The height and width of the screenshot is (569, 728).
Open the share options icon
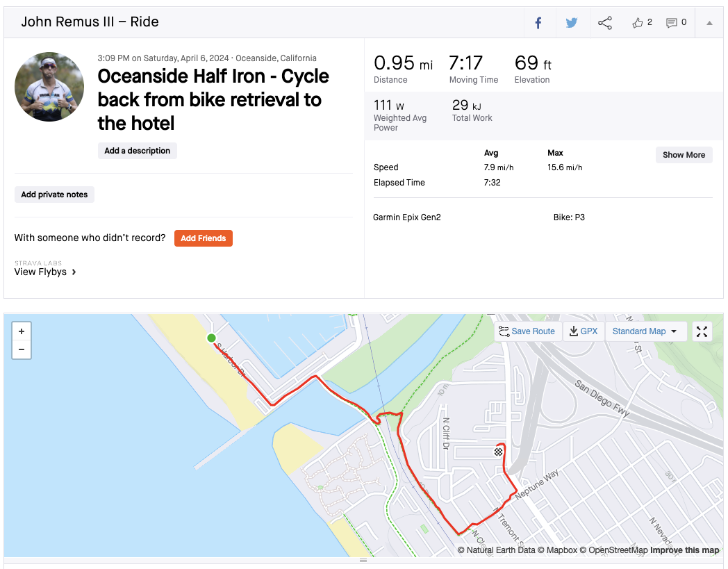(x=605, y=23)
